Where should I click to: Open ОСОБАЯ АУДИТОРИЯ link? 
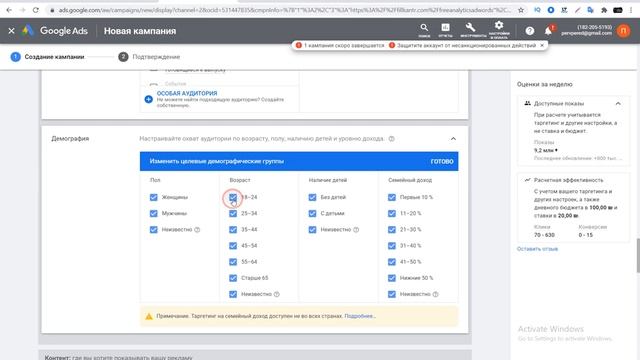(x=187, y=93)
